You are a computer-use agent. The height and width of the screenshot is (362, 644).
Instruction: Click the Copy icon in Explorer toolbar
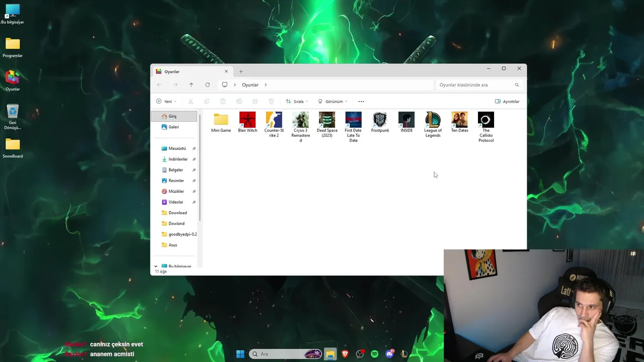[207, 101]
